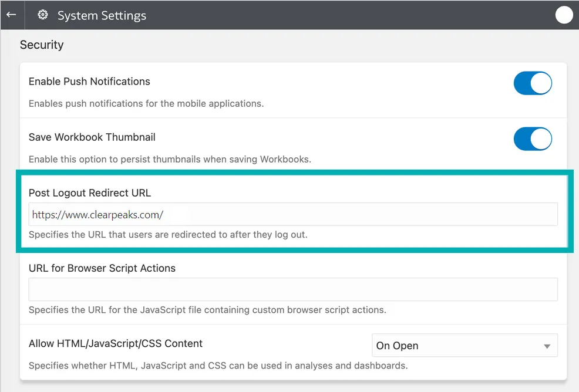Click the persist thumbnails description text

pyautogui.click(x=170, y=159)
